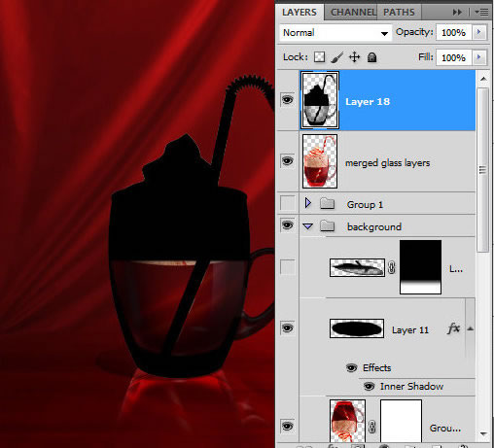Image resolution: width=494 pixels, height=448 pixels.
Task: Hide the Inner Shadow effect
Action: click(x=369, y=386)
